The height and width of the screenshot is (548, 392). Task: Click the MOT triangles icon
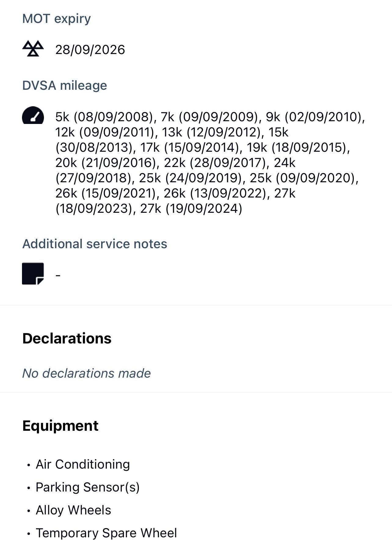(x=33, y=49)
